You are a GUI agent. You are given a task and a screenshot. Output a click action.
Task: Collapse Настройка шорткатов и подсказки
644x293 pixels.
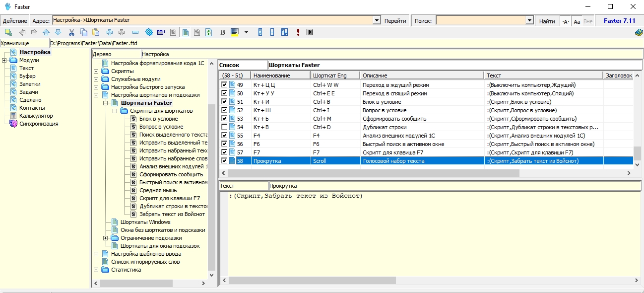pos(96,95)
